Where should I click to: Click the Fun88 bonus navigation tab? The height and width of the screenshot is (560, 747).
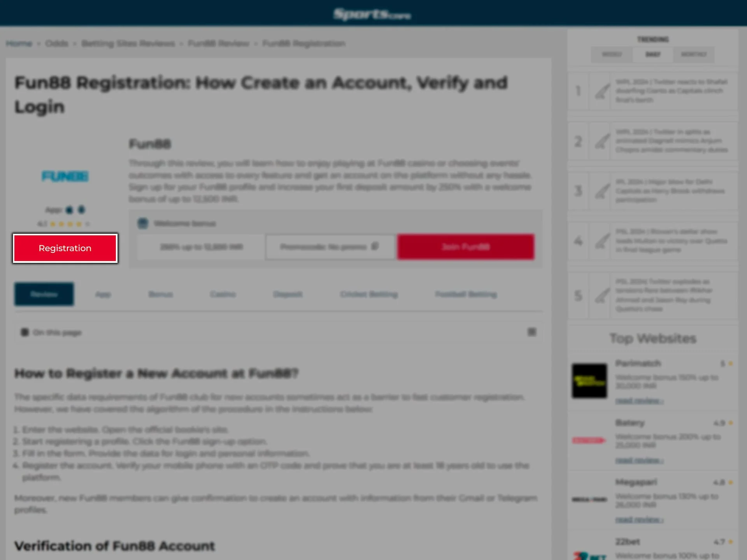(x=160, y=294)
